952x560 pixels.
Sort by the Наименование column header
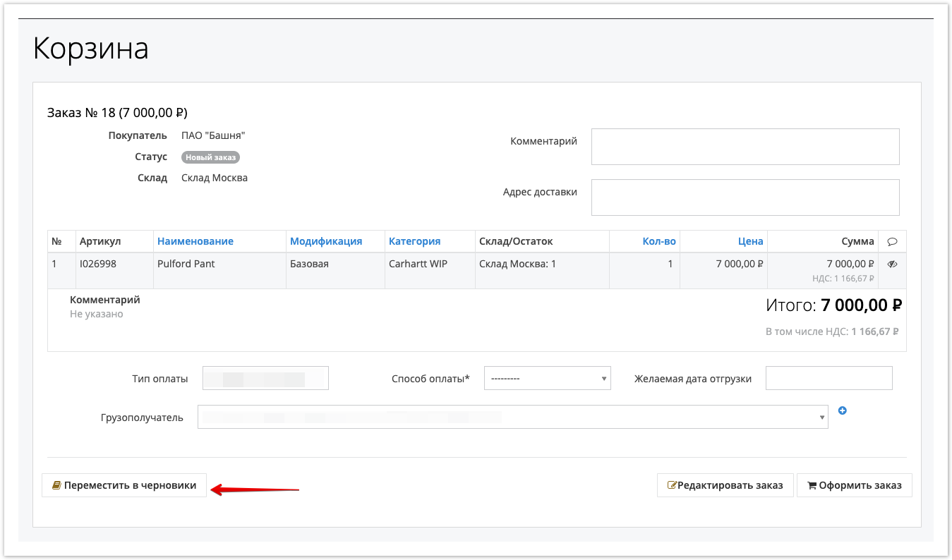(x=195, y=241)
